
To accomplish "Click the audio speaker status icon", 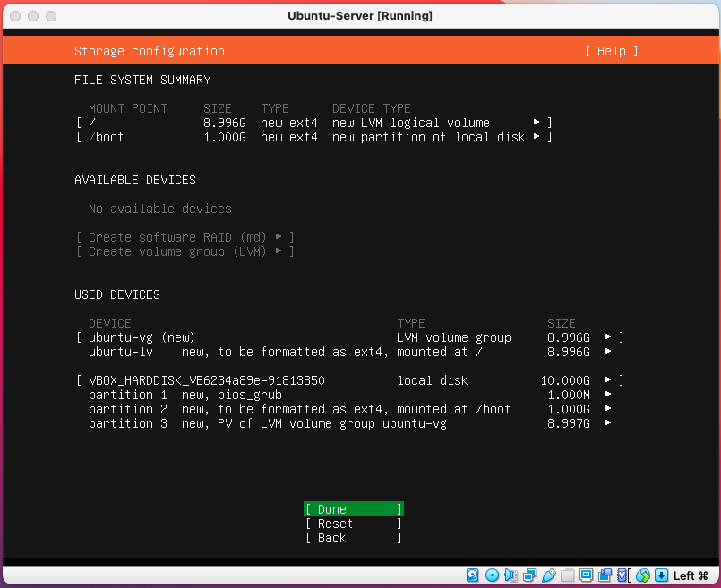I will pyautogui.click(x=511, y=575).
